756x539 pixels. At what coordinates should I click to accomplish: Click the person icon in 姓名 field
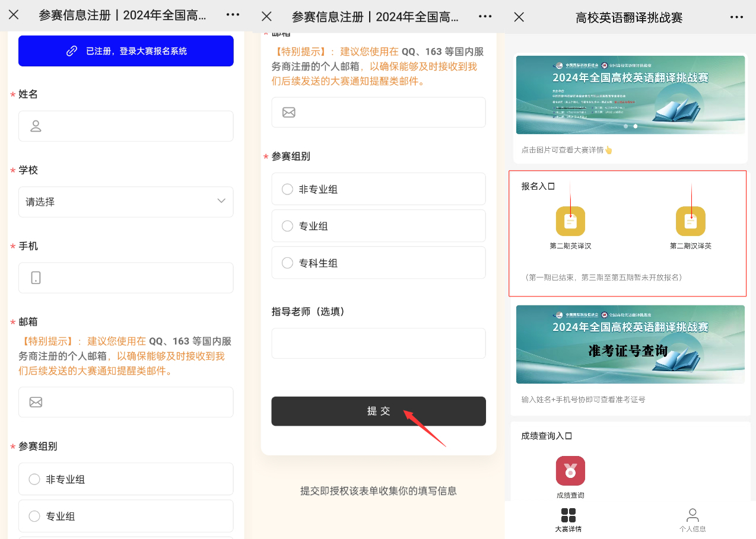(36, 126)
